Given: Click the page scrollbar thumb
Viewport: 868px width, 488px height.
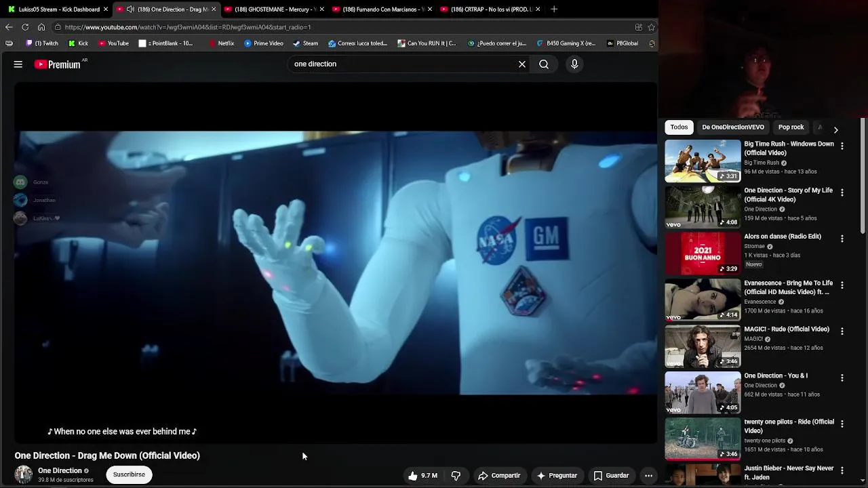Looking at the screenshot, I should 863,176.
